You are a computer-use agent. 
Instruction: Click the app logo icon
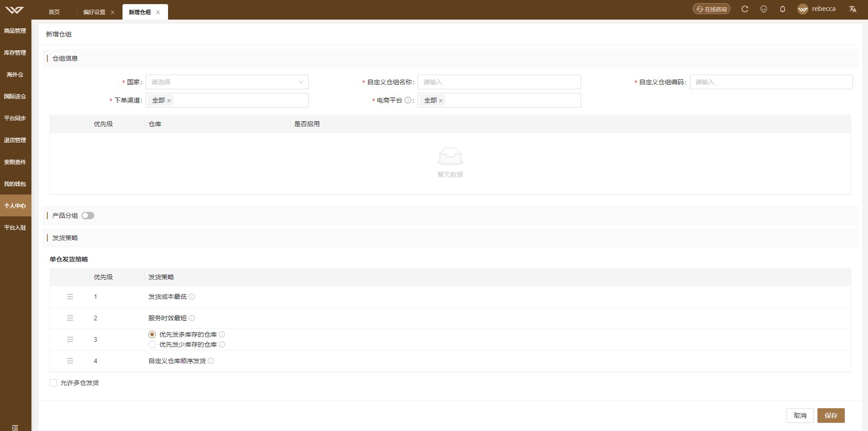coord(14,10)
